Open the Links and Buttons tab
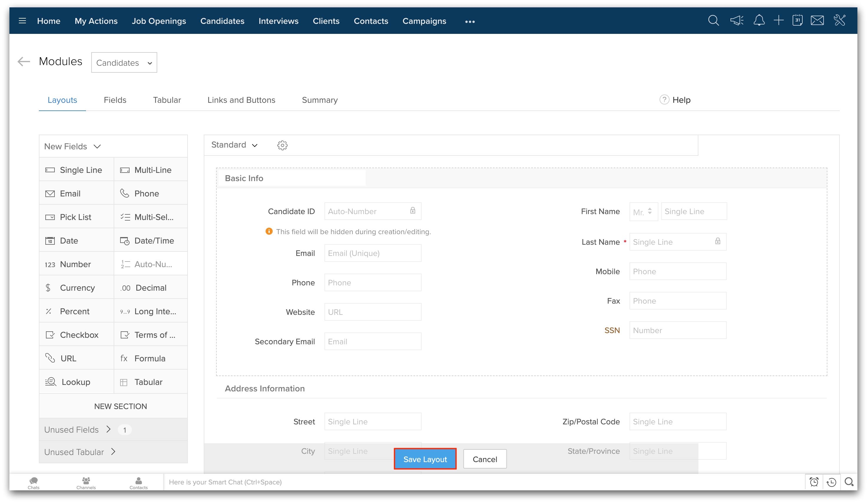Screen dimensions: 868x503 pos(241,100)
